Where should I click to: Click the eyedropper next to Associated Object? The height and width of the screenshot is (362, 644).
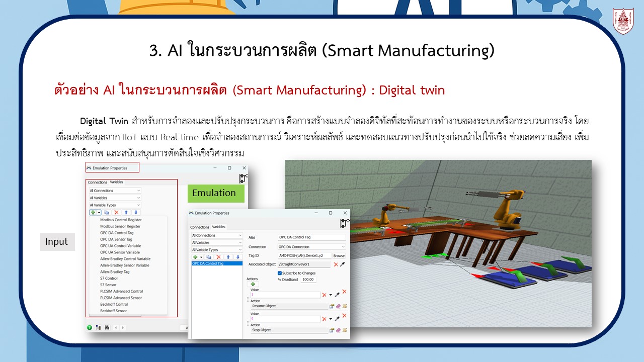pyautogui.click(x=343, y=264)
